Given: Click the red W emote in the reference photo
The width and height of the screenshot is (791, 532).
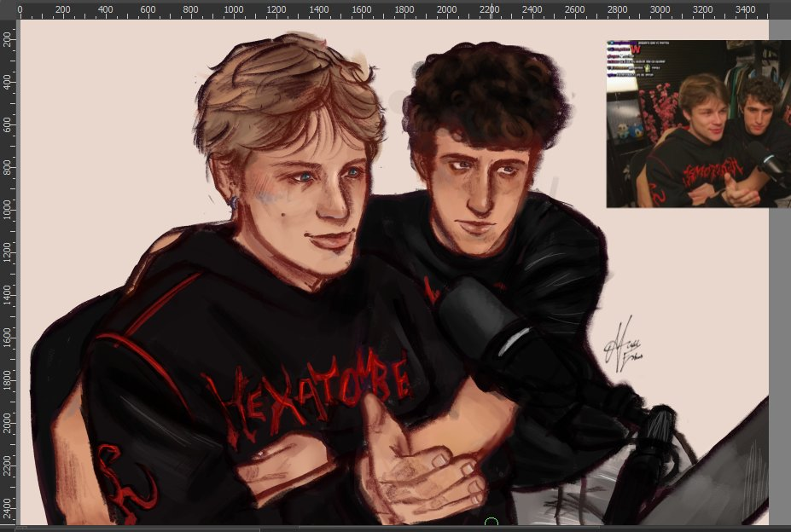Looking at the screenshot, I should point(635,49).
